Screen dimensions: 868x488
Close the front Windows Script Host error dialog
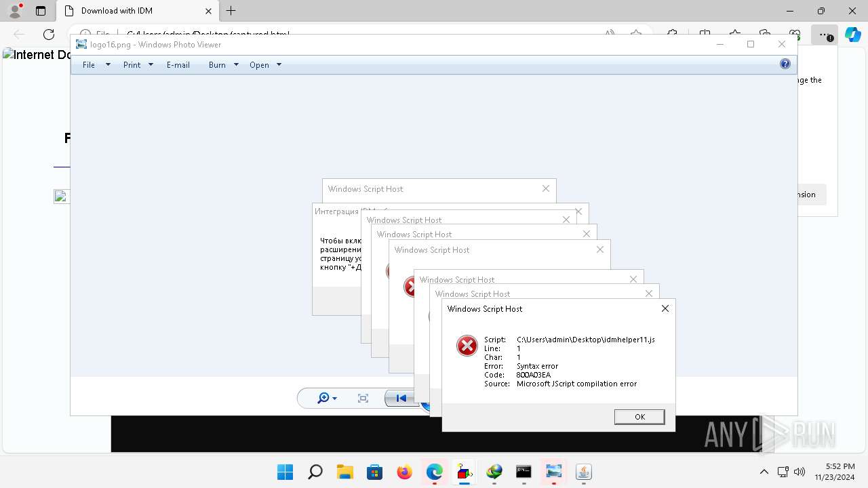(x=665, y=308)
